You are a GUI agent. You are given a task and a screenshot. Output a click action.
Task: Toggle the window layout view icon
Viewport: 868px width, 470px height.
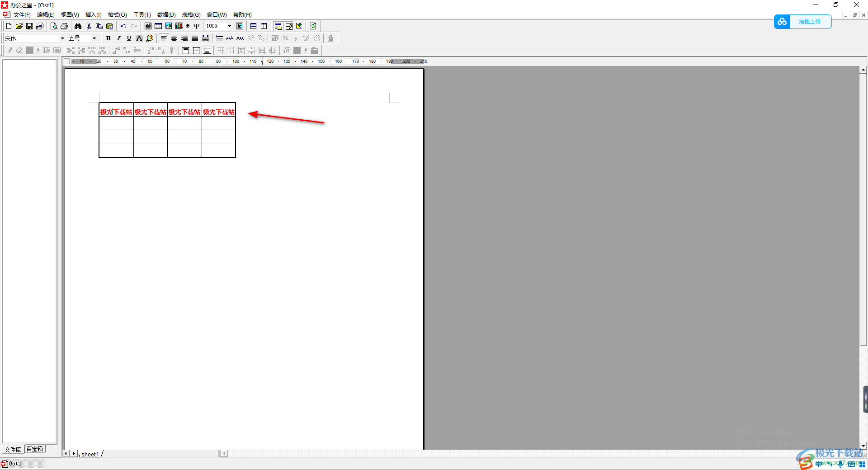coord(278,26)
